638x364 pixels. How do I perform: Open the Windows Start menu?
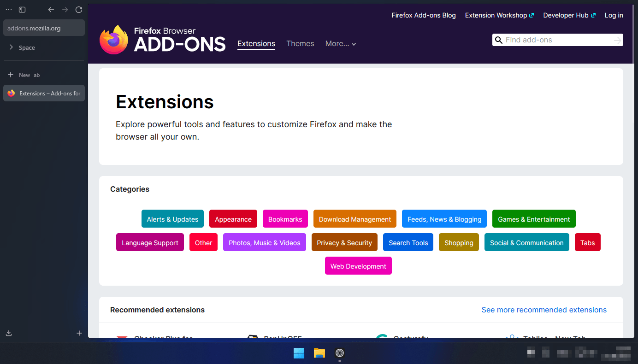point(299,353)
